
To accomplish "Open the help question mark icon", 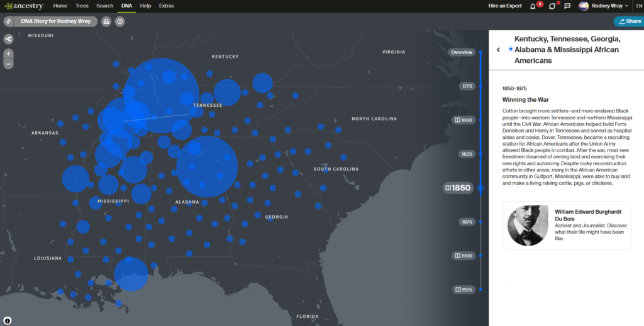I will point(119,21).
